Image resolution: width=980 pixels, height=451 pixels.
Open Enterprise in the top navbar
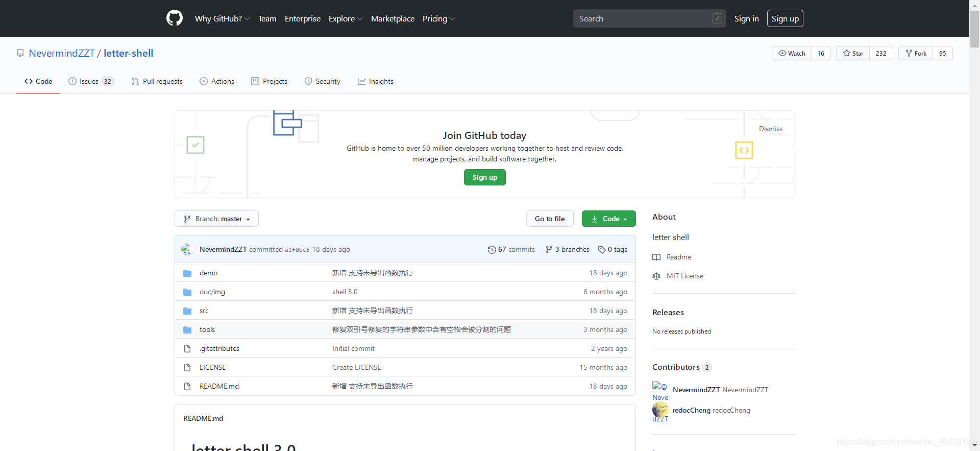(x=303, y=18)
